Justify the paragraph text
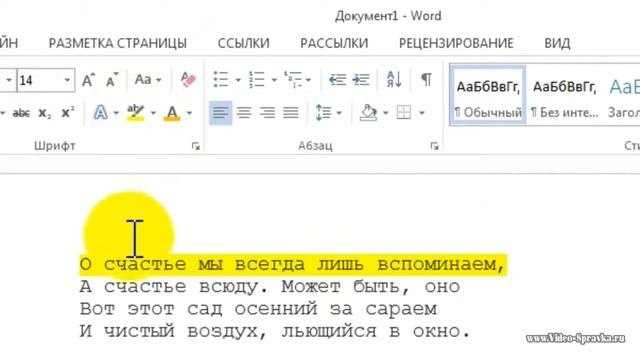This screenshot has width=640, height=360. [291, 113]
